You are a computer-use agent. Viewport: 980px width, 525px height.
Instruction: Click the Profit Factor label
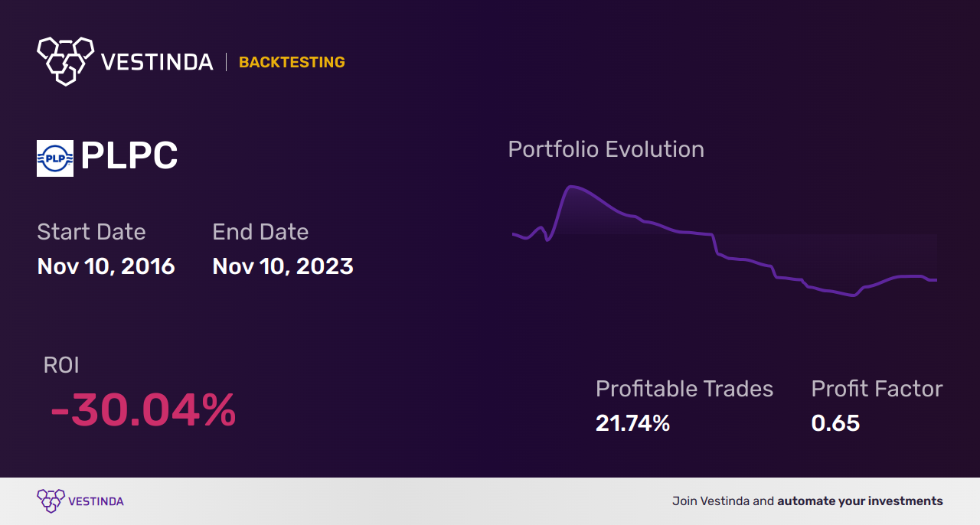[x=877, y=389]
